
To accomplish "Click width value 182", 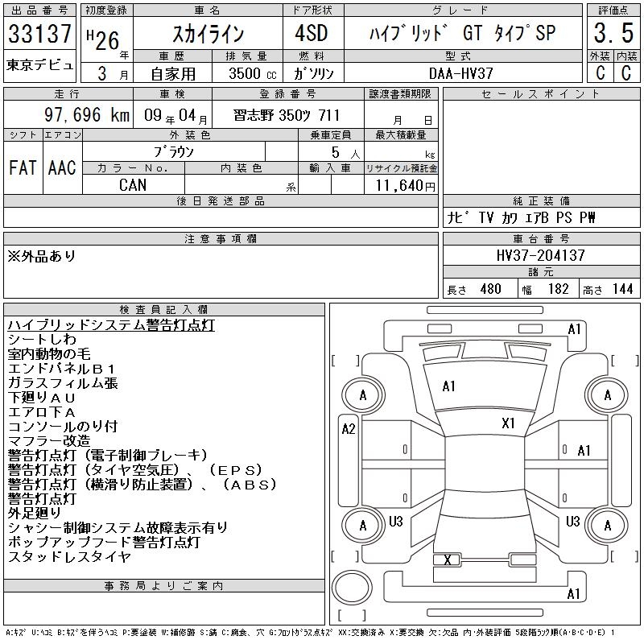I will 558,289.
